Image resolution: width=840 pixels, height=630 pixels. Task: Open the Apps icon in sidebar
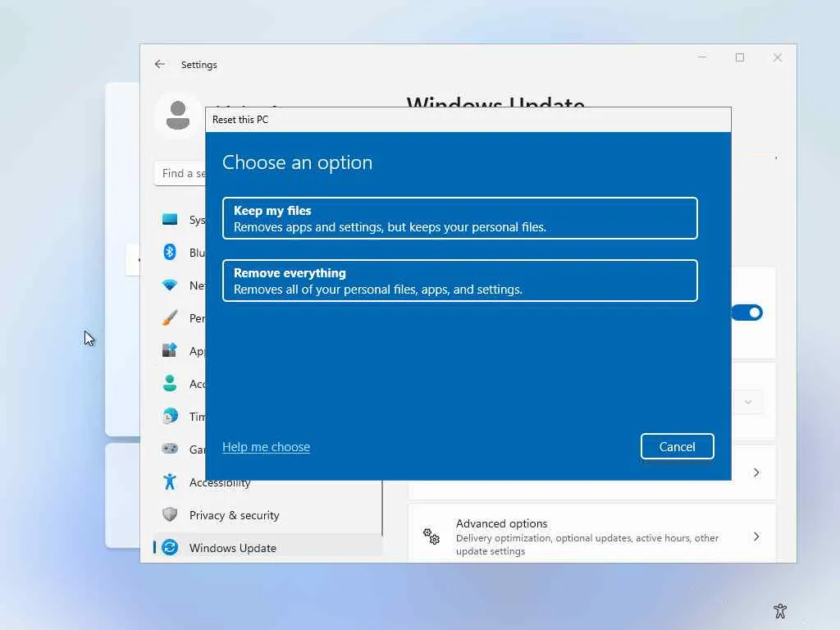[x=170, y=350]
